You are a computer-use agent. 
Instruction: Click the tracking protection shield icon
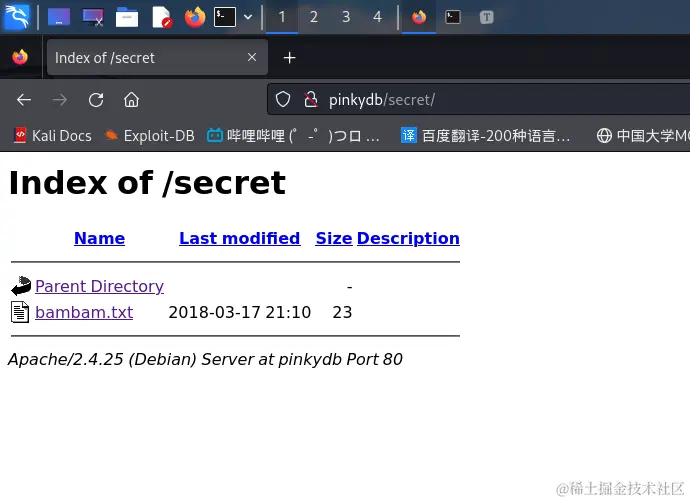tap(283, 99)
